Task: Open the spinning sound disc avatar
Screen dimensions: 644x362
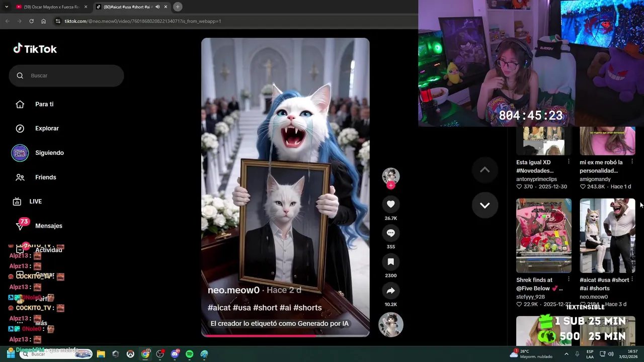Action: (391, 324)
